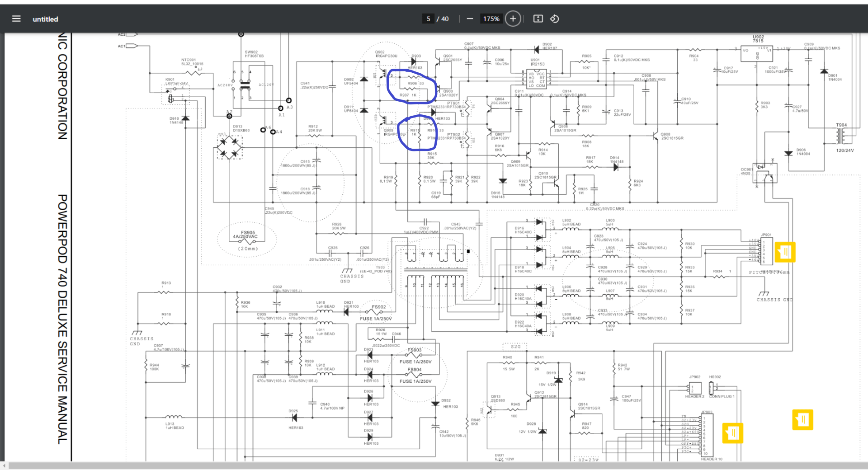Viewport: 868px width, 470px height.
Task: Click the 'HEADER 10' connector label
Action: tap(712, 459)
